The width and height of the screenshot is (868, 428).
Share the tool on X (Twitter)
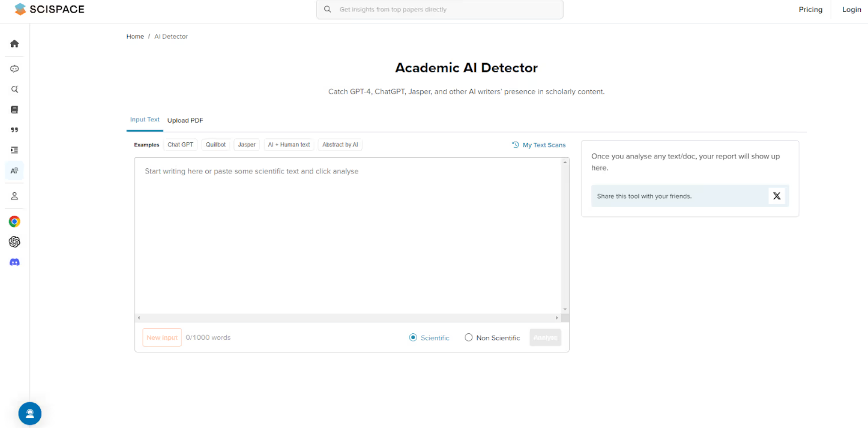776,196
